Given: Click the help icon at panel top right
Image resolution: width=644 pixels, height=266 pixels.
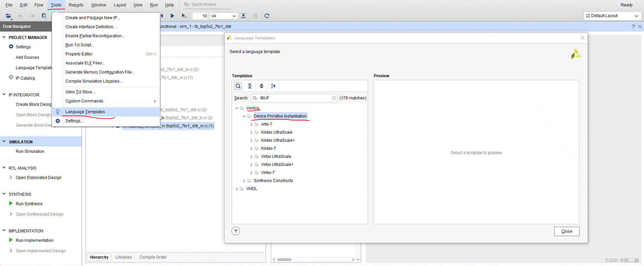Looking at the screenshot, I should click(x=633, y=27).
